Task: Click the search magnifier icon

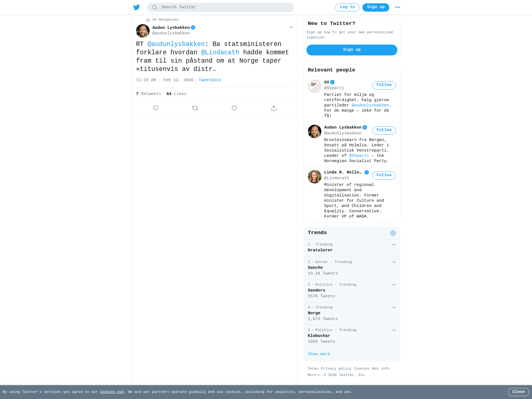Action: (x=155, y=7)
